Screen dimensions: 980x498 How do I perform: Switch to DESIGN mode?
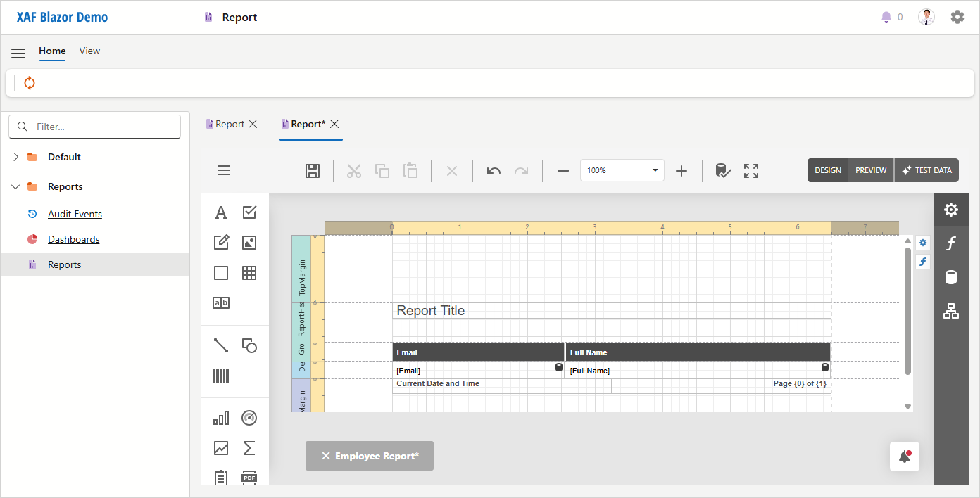click(x=828, y=170)
